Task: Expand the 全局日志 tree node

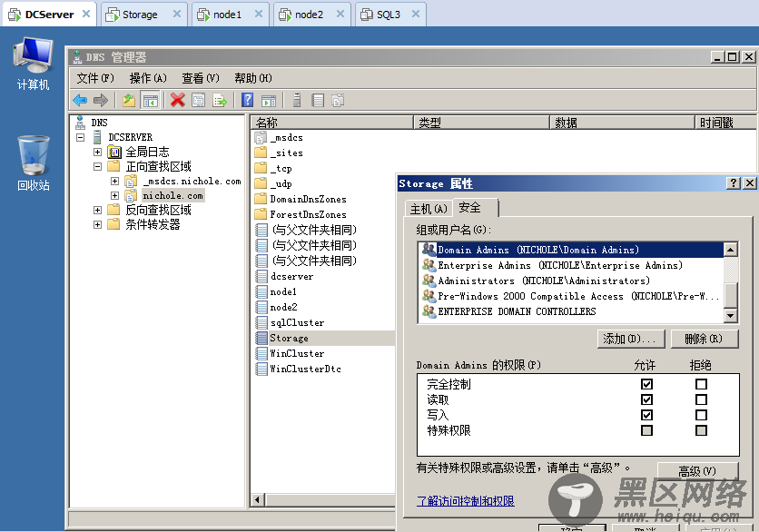Action: (x=97, y=152)
